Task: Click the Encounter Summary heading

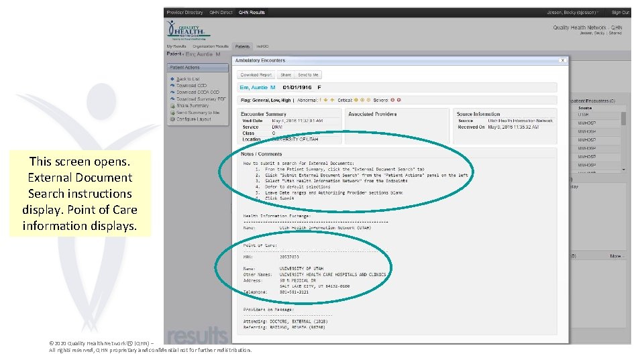Action: coord(263,114)
